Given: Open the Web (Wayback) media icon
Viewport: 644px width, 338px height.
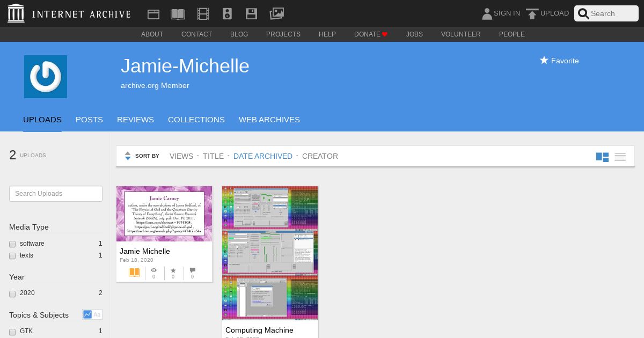Looking at the screenshot, I should point(153,14).
